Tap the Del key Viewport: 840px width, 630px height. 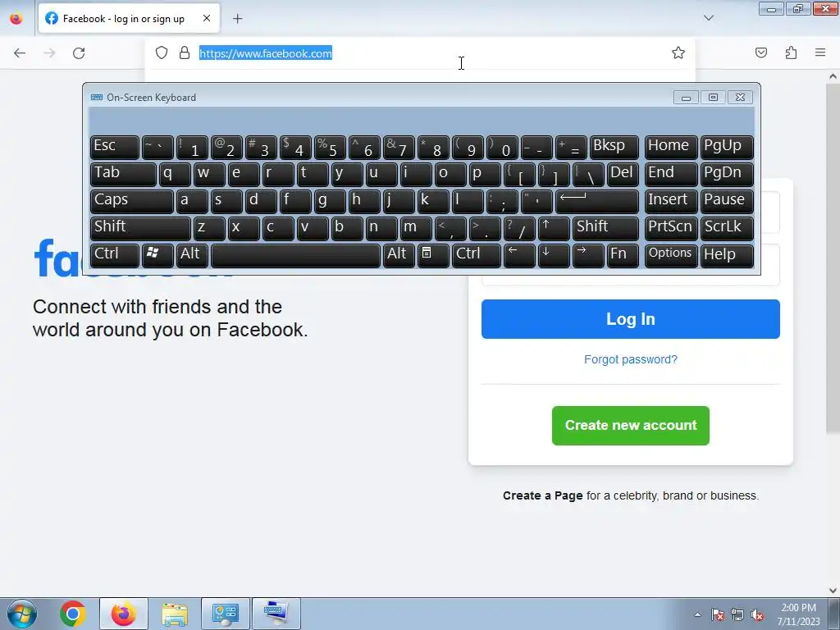[623, 174]
